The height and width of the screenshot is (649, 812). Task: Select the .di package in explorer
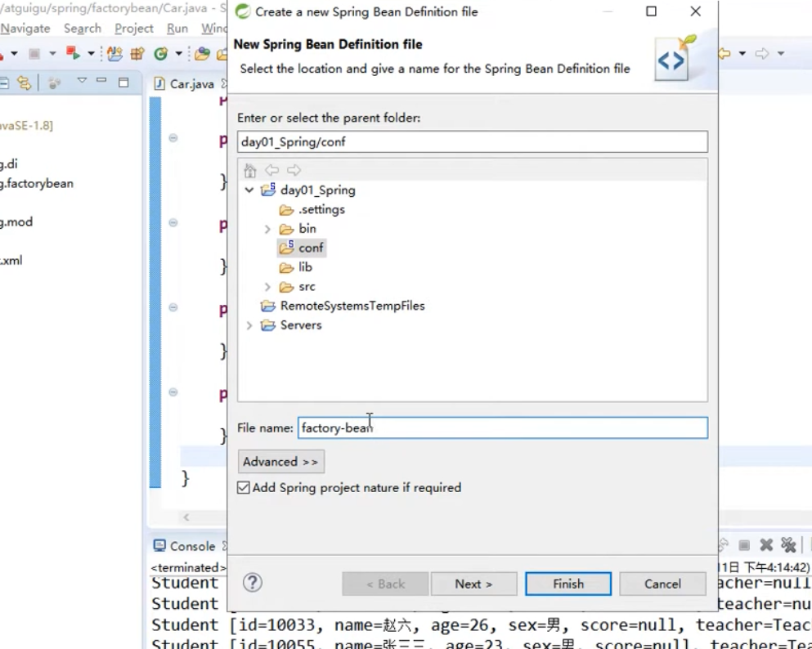pyautogui.click(x=9, y=164)
